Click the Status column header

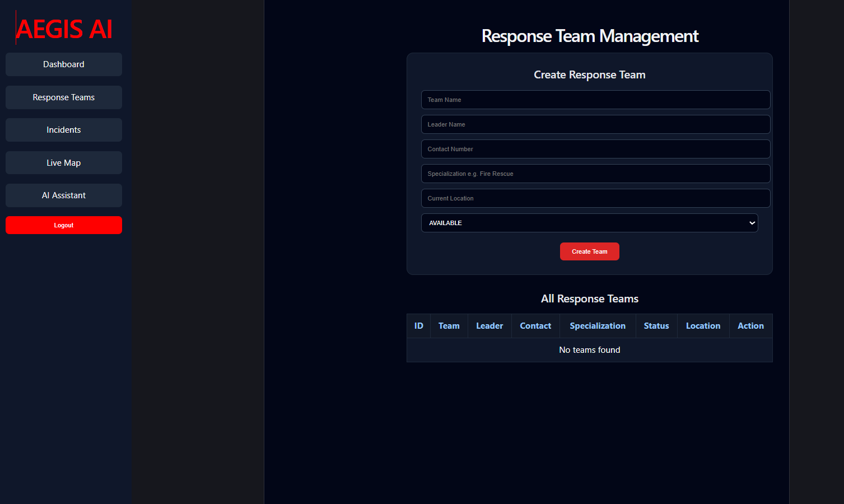coord(656,326)
